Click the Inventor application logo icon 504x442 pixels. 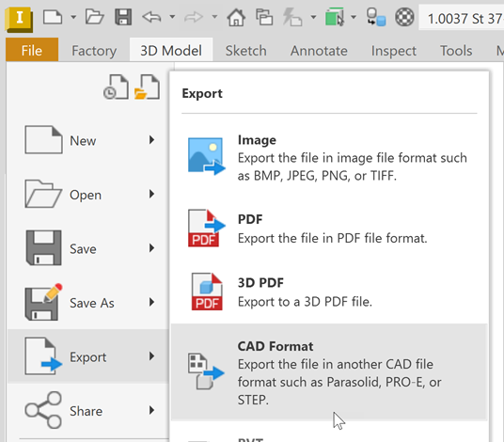[x=19, y=19]
